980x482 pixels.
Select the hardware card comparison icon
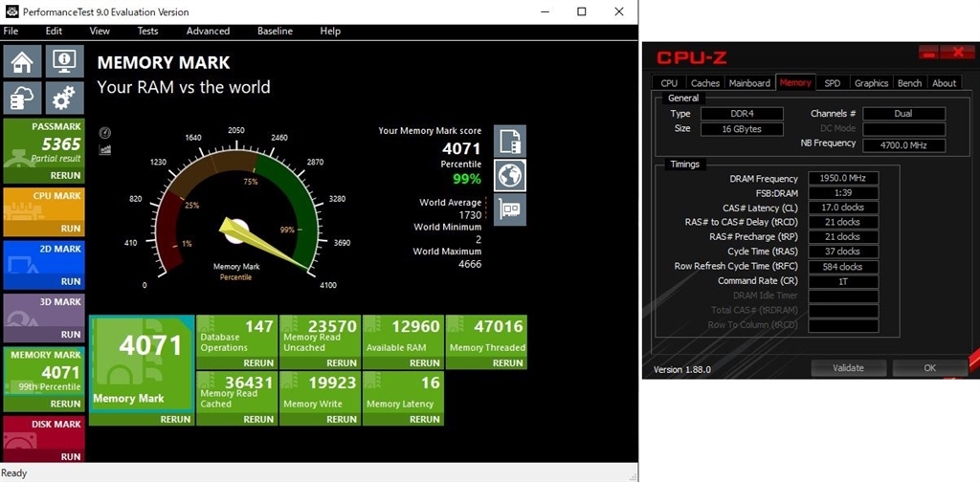(x=510, y=209)
